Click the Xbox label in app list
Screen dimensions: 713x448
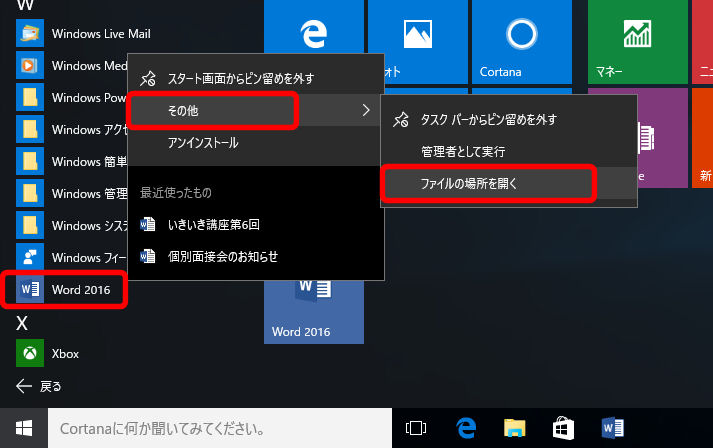[65, 353]
